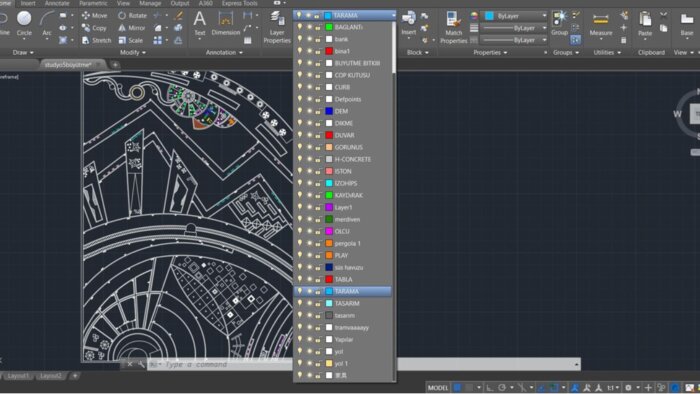Open the object color ByLayer dropdown

tap(544, 16)
